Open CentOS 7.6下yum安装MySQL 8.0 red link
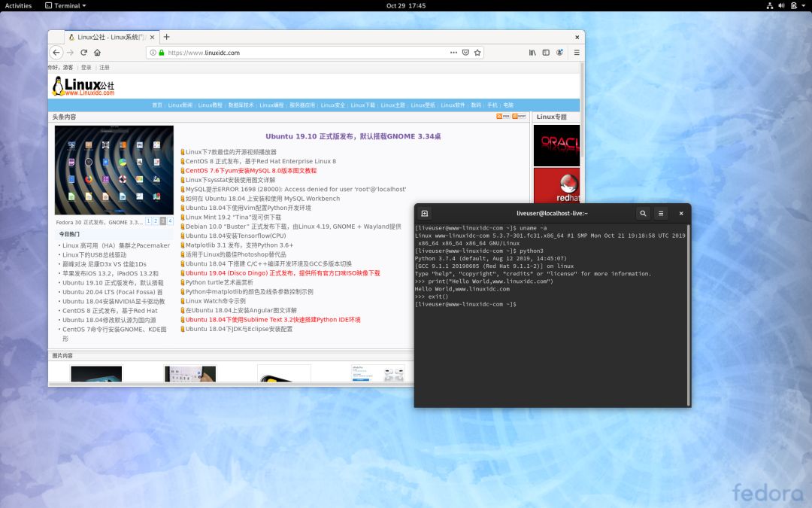The height and width of the screenshot is (508, 812). coord(250,171)
